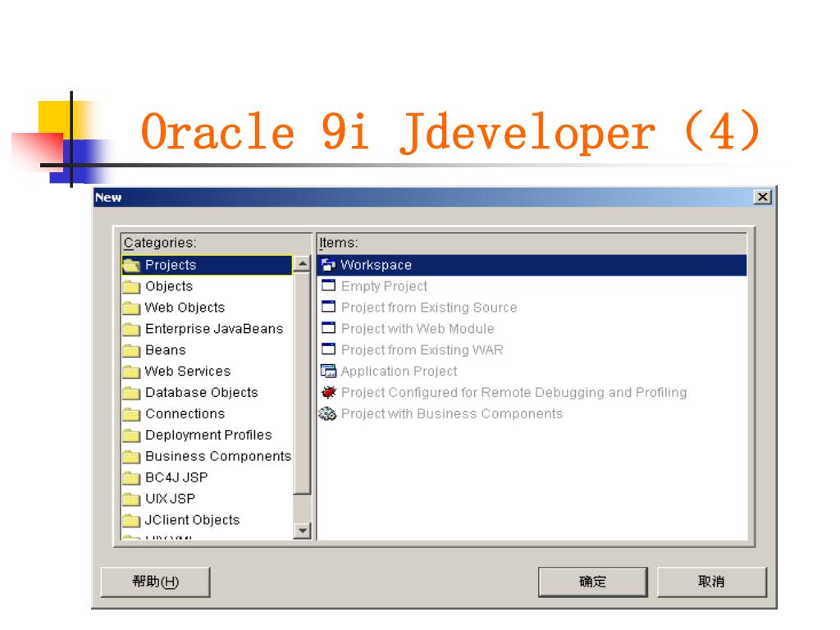
Task: Click the Categories scrollbar down arrow
Action: pos(303,531)
